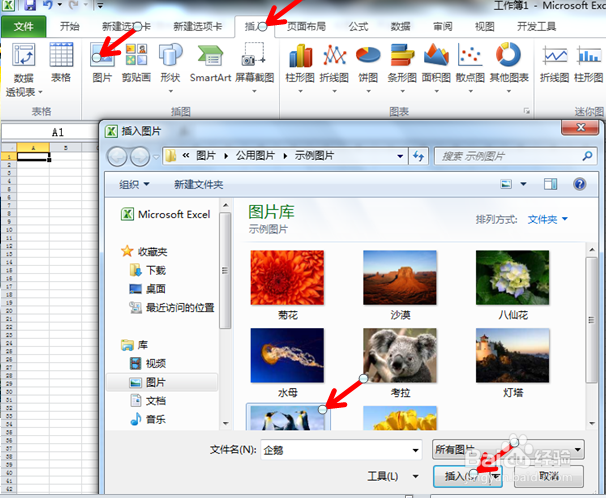Click the dialog Back navigation arrow

[117, 156]
